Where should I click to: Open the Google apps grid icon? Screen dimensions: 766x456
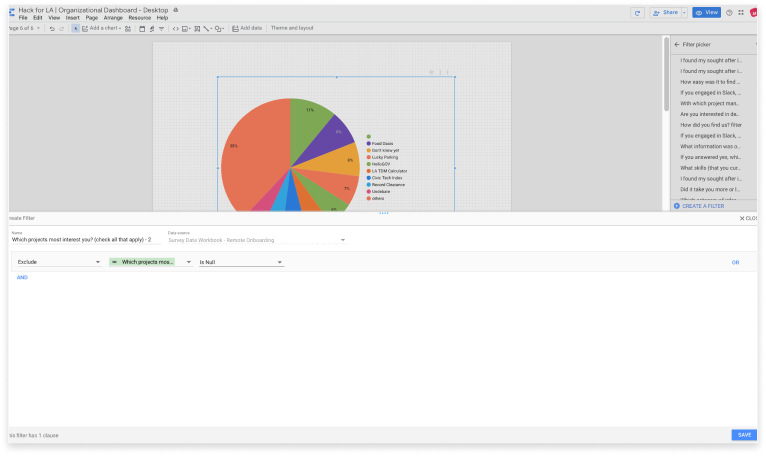pyautogui.click(x=741, y=13)
